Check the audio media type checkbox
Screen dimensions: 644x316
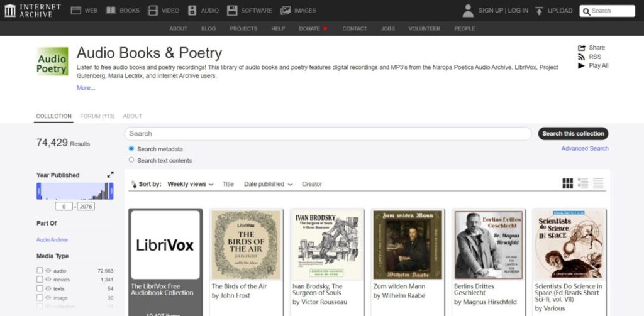pos(40,270)
